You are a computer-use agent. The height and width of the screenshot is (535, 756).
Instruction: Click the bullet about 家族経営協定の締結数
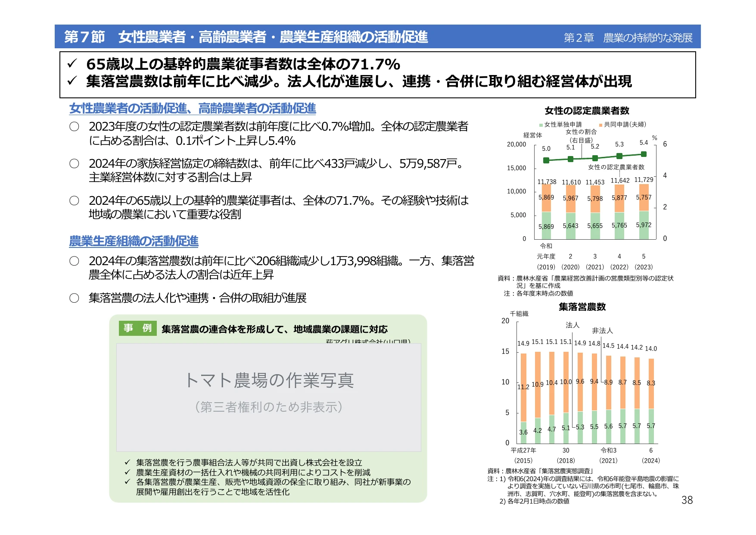(x=278, y=170)
